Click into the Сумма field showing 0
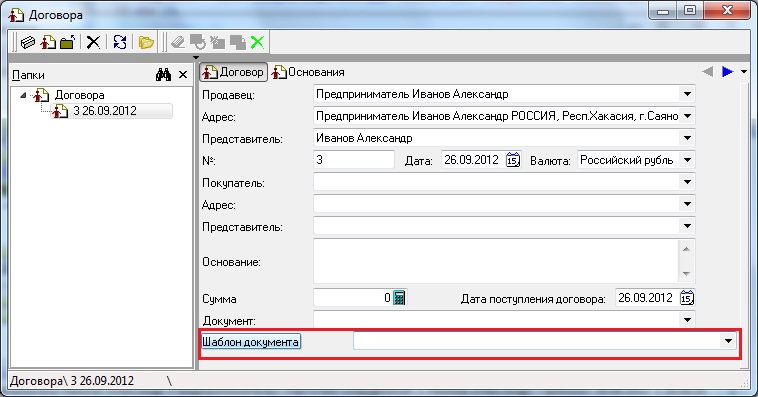The width and height of the screenshot is (758, 397). pos(353,298)
